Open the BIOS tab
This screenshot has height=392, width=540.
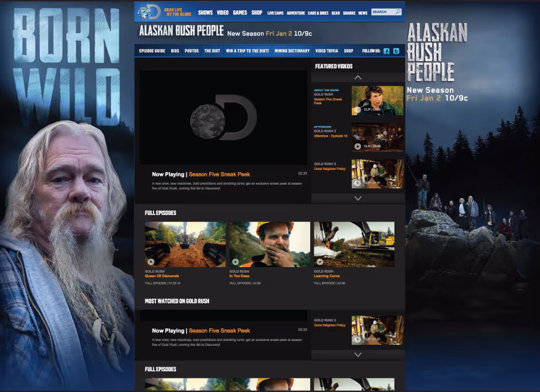[x=175, y=51]
